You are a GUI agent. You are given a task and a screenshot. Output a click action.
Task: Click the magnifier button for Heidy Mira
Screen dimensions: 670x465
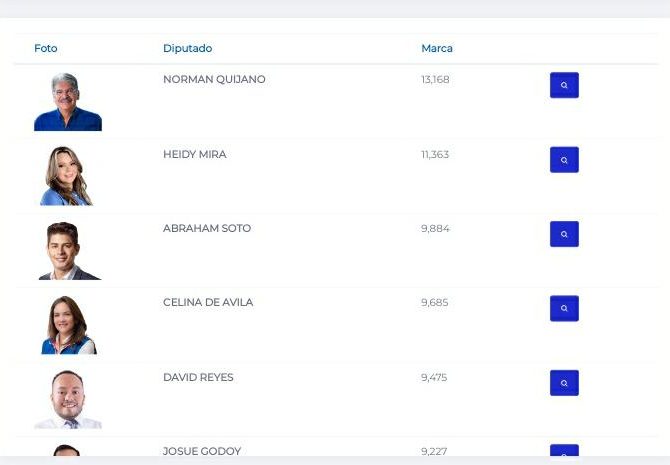pos(564,160)
